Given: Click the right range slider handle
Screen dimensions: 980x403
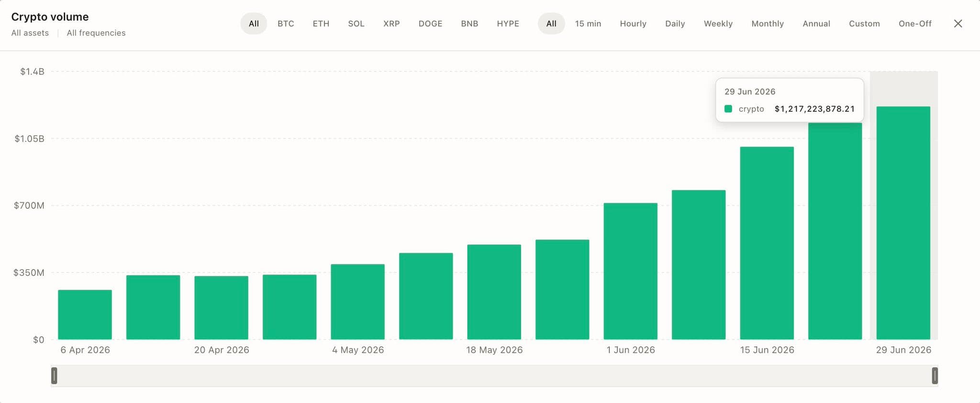Looking at the screenshot, I should click(x=935, y=376).
